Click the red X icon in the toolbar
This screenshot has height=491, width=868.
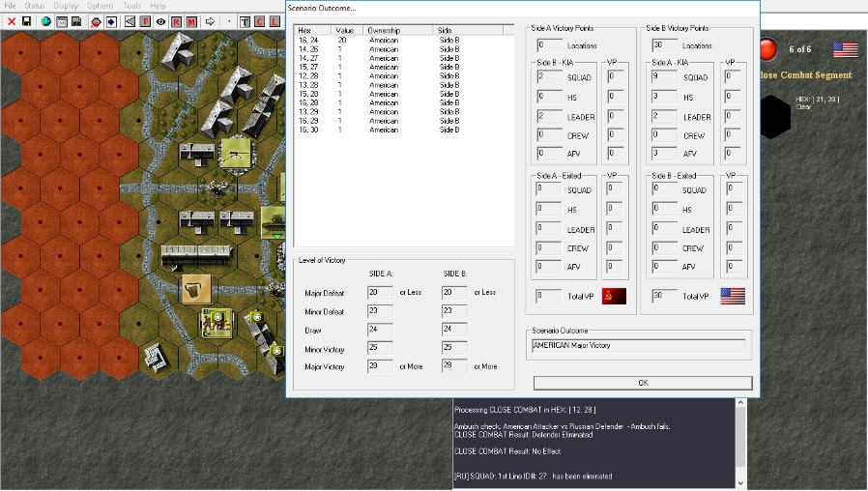pos(11,21)
